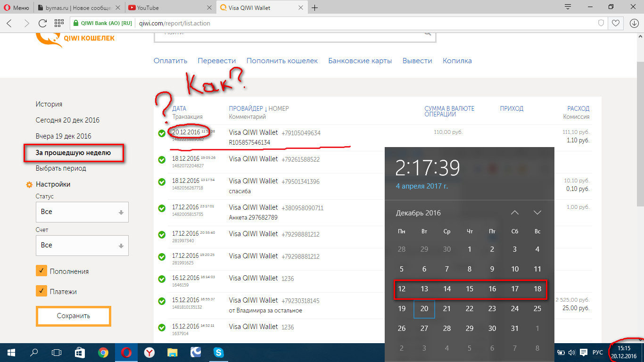This screenshot has height=362, width=644.
Task: Toggle the Платежи checkbox
Action: tap(41, 291)
